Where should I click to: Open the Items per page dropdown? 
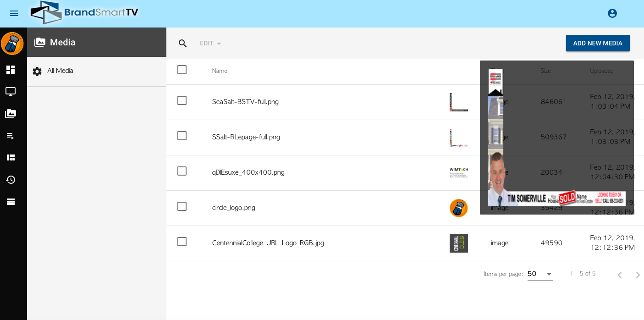coord(540,274)
